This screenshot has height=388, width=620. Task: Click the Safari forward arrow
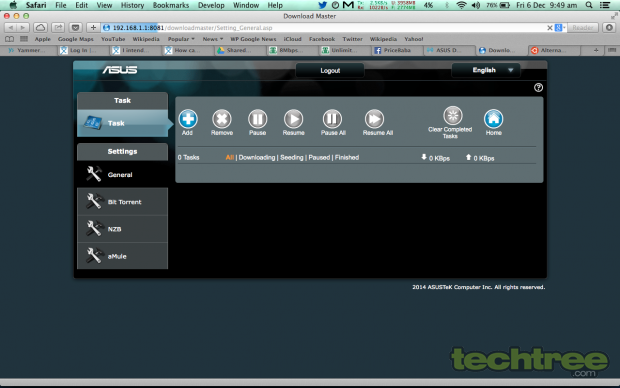pyautogui.click(x=23, y=28)
